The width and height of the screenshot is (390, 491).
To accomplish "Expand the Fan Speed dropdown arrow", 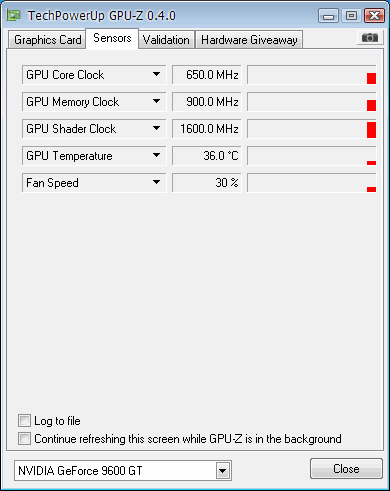I will (x=156, y=182).
